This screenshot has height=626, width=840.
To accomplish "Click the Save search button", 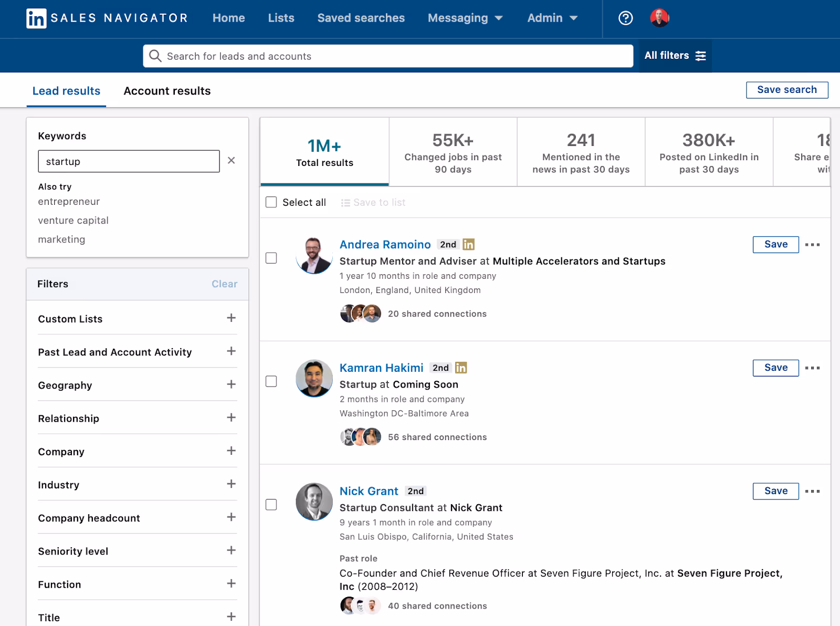I will pyautogui.click(x=787, y=90).
